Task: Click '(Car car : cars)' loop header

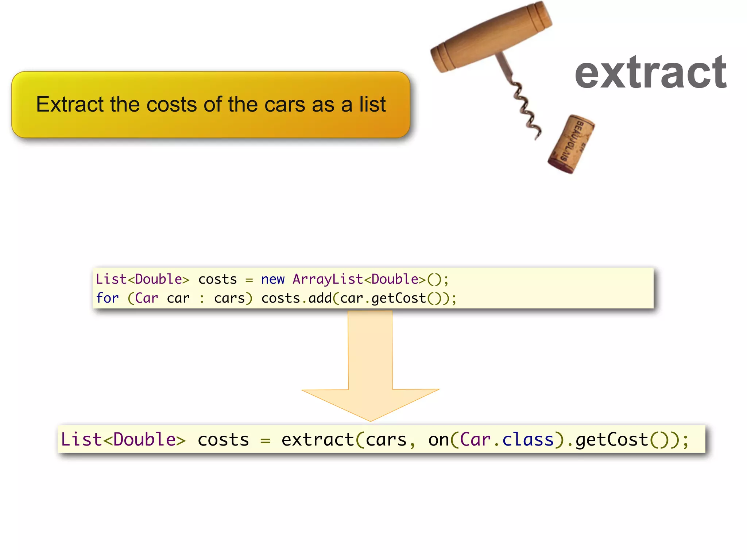Action: [x=190, y=298]
